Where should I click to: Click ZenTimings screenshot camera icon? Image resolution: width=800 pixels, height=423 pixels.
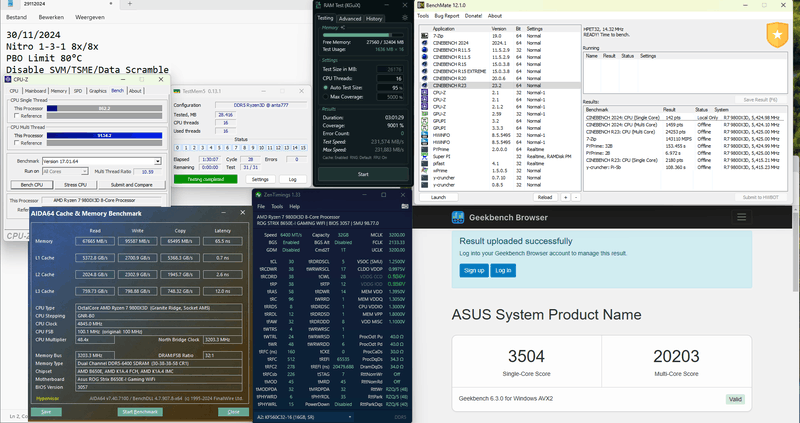405,206
